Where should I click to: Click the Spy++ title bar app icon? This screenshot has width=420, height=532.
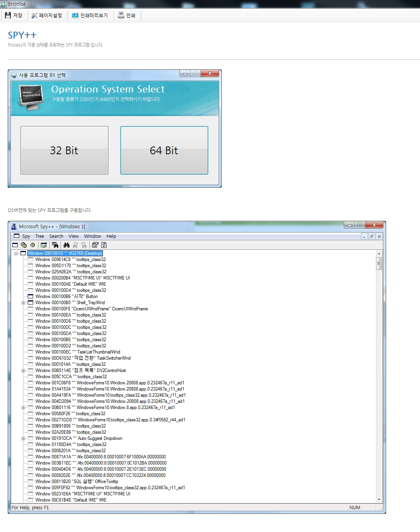pos(14,226)
